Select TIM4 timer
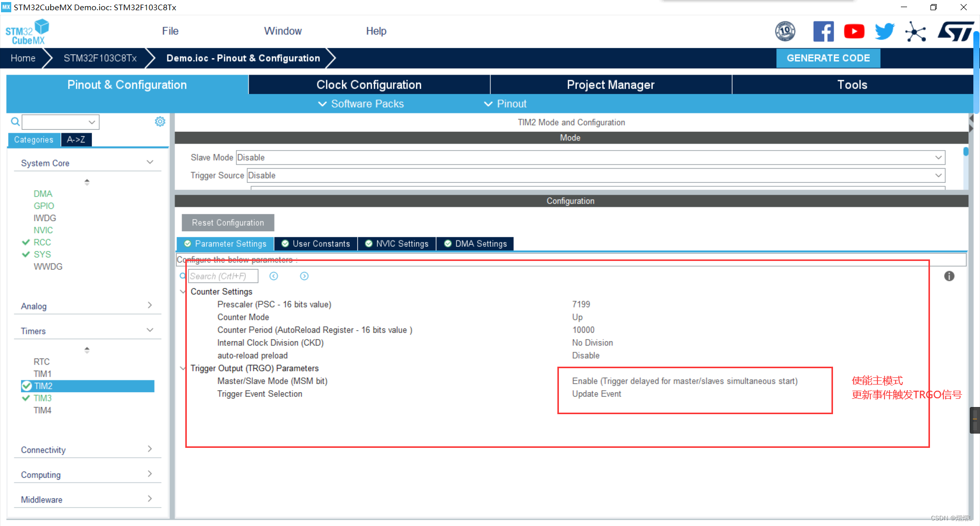Viewport: 980px width, 526px height. pos(42,410)
